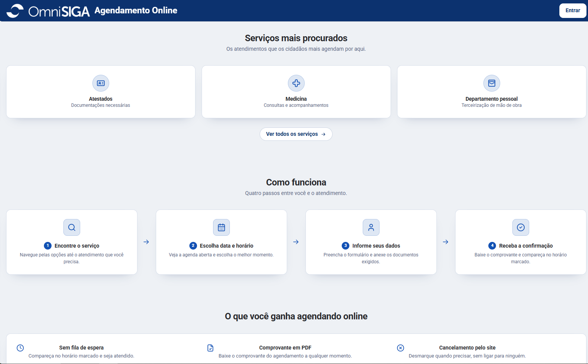Click the magnifier icon for Encontre o serviço
Screen dimensions: 588x364
pyautogui.click(x=72, y=227)
